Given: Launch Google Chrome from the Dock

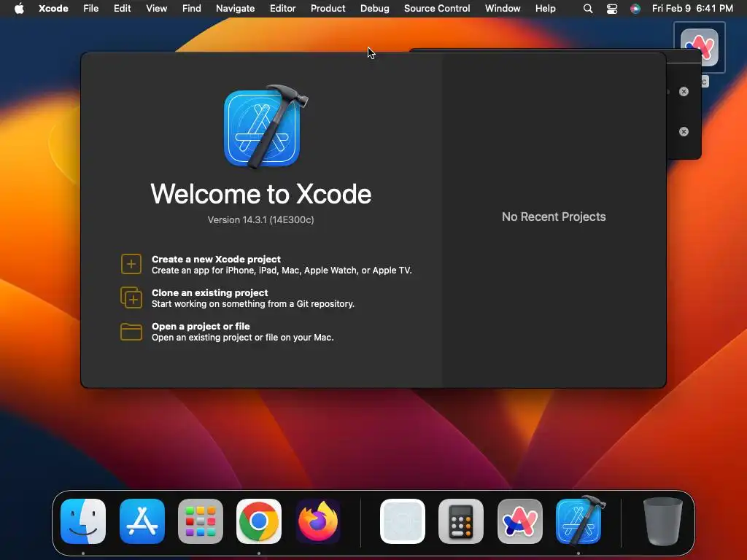Looking at the screenshot, I should (259, 521).
